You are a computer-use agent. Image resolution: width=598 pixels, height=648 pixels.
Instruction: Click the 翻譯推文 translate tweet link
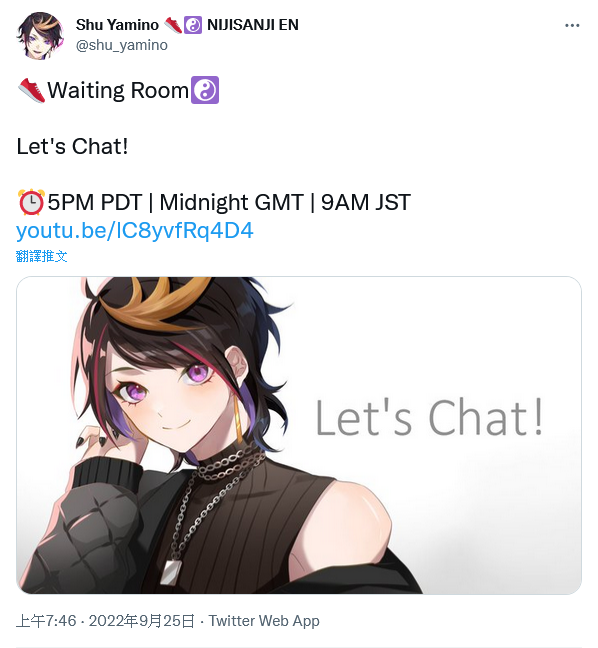click(41, 256)
